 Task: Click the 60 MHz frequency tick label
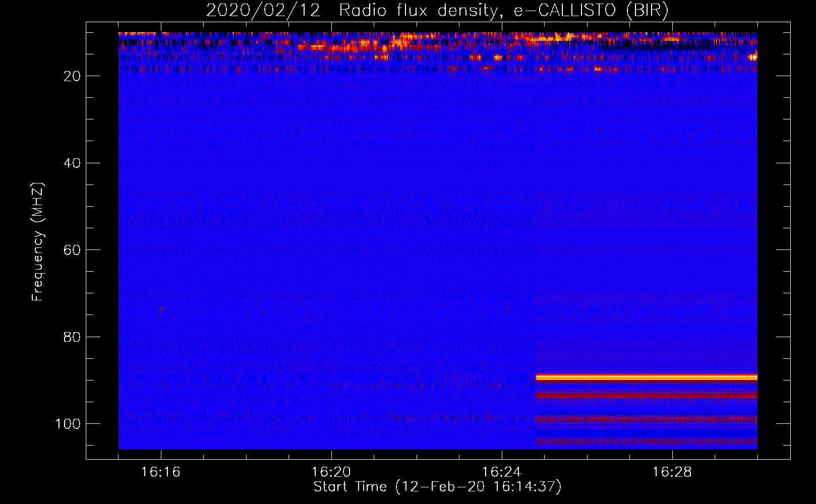(72, 250)
